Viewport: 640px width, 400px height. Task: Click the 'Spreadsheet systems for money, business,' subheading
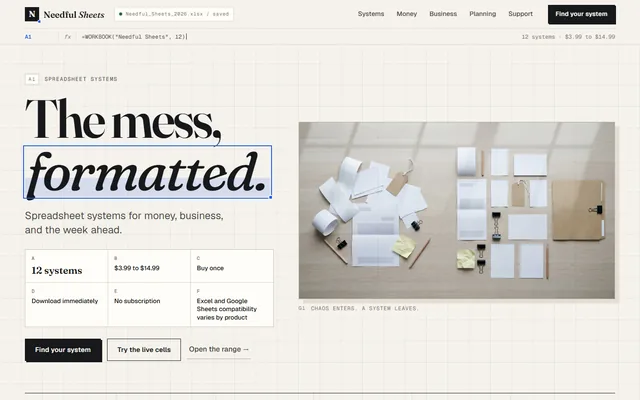[124, 216]
